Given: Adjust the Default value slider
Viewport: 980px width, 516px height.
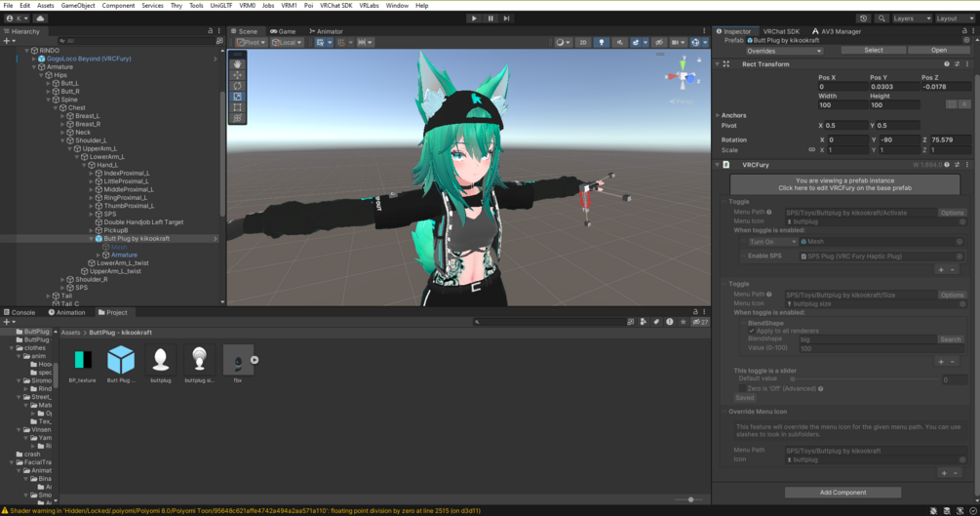Looking at the screenshot, I should click(866, 379).
